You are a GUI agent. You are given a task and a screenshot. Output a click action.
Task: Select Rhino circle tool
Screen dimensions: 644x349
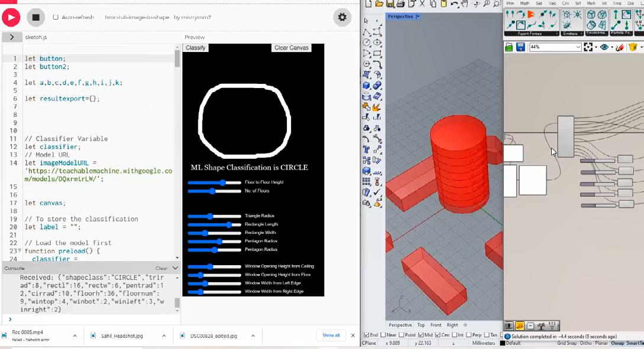pos(367,43)
